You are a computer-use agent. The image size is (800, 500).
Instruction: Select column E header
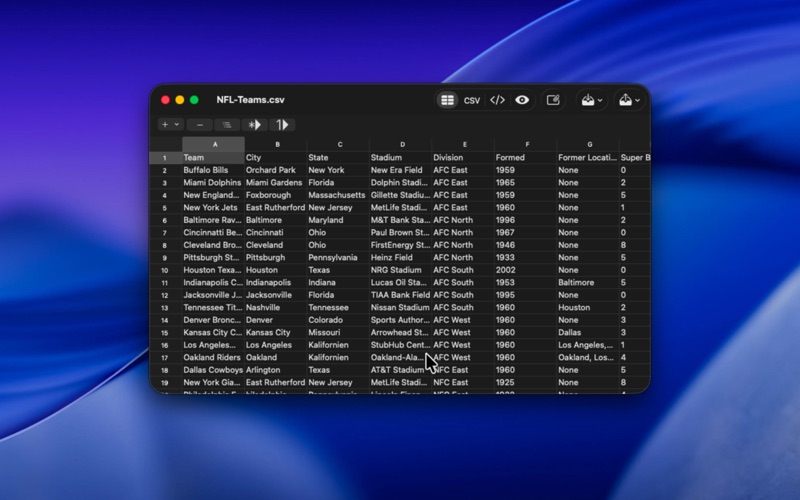(463, 144)
